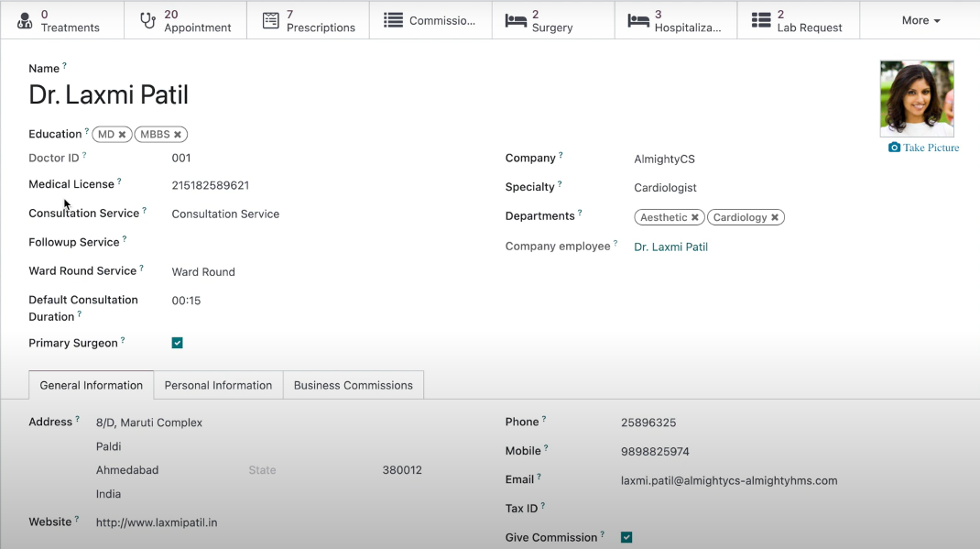Click the Take Picture camera icon
980x549 pixels.
pos(894,148)
